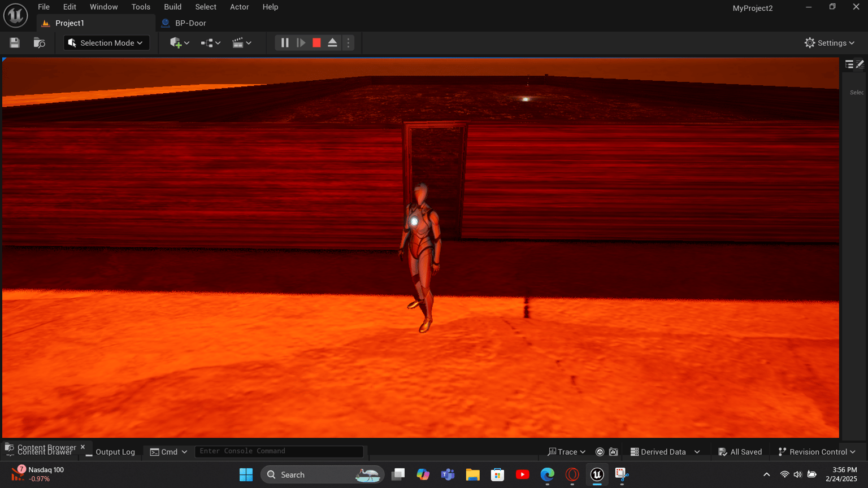Open the Details pencil icon at right

860,64
